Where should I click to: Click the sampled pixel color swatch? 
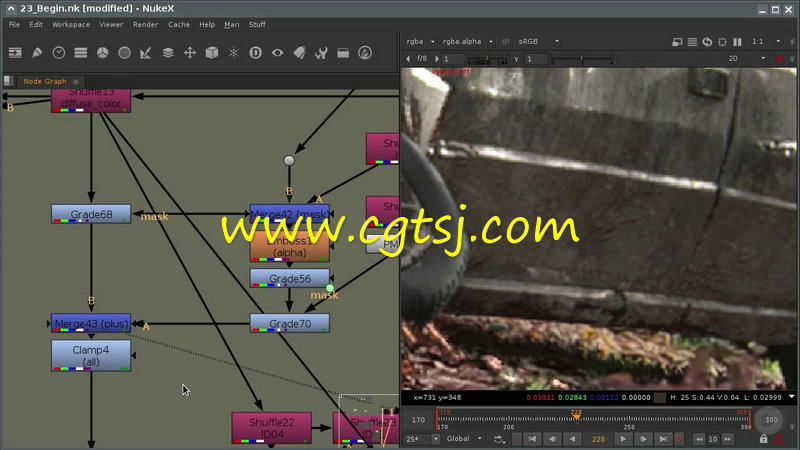pyautogui.click(x=660, y=397)
